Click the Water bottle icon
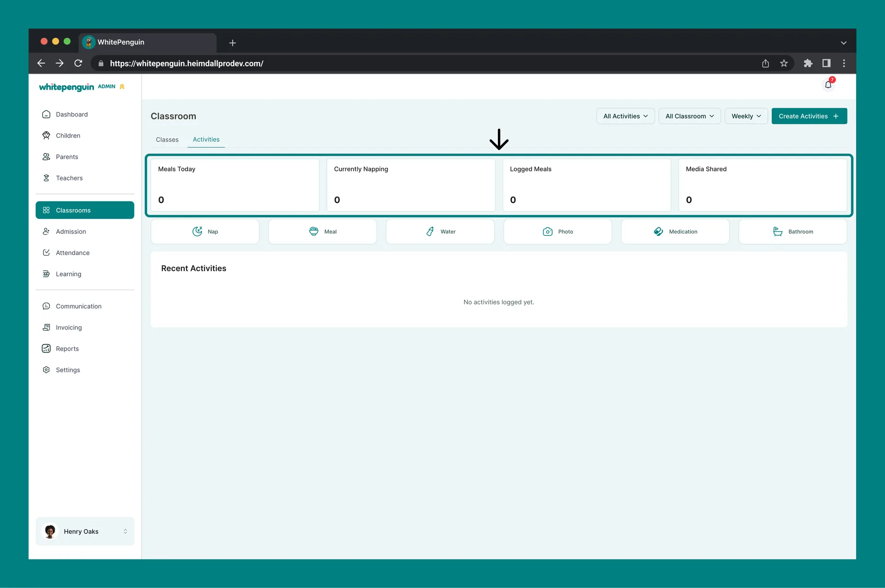The image size is (885, 588). tap(430, 231)
